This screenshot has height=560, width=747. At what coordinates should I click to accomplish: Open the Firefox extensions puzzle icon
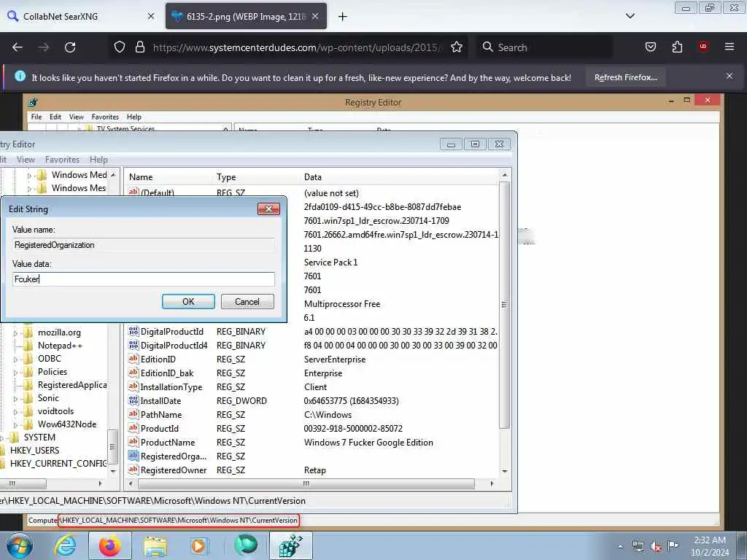[x=677, y=47]
